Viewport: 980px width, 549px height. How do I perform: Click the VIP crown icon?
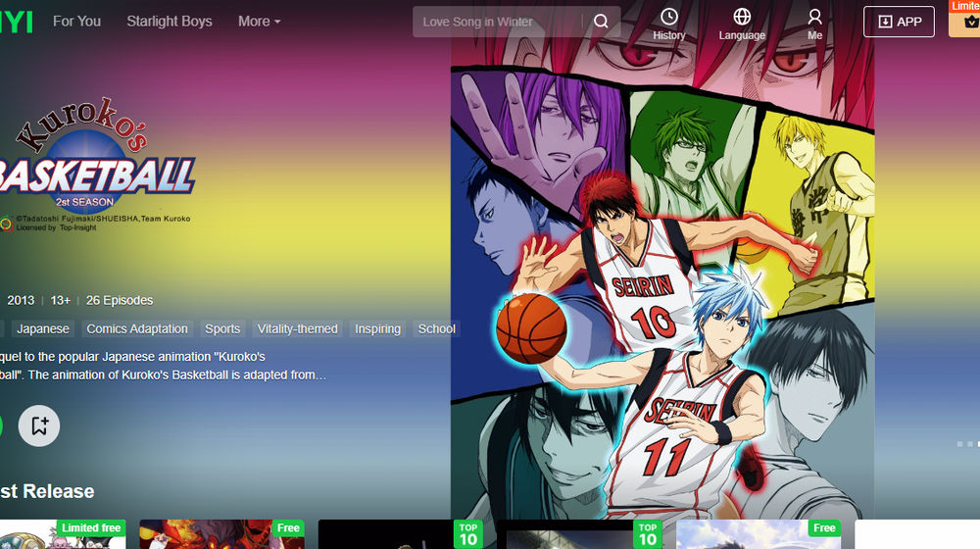(x=970, y=23)
